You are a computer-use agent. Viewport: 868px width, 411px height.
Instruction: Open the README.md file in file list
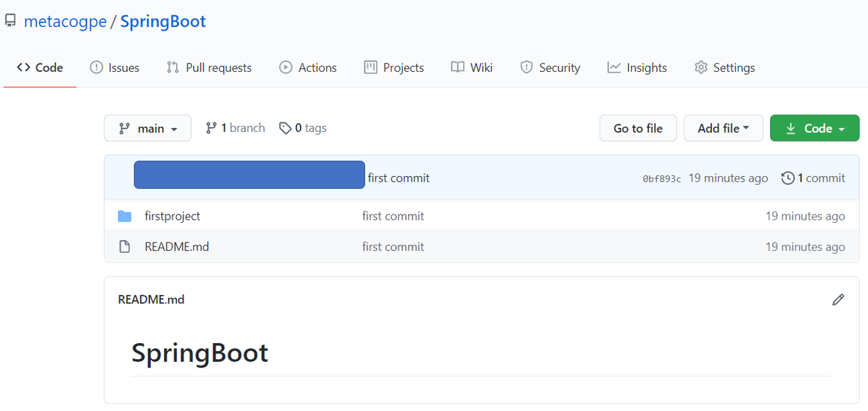(x=177, y=247)
